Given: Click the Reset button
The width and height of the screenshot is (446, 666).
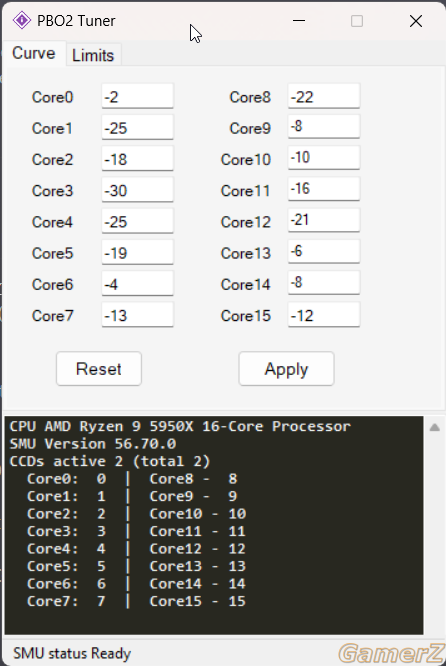Looking at the screenshot, I should pos(99,369).
